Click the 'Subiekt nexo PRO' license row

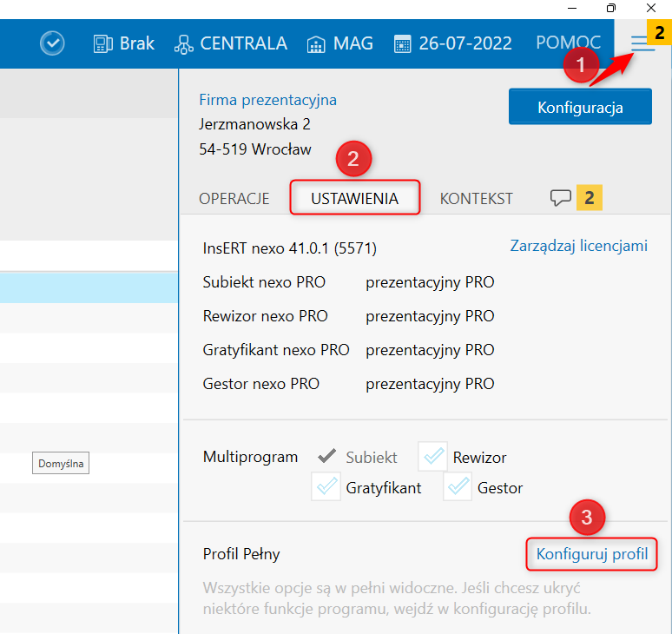(x=348, y=282)
